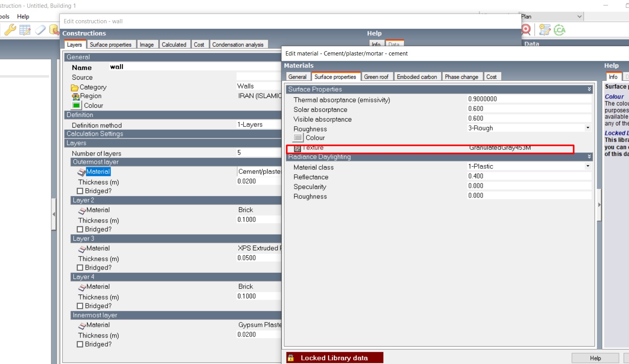Open the table edit toolbar icon

[x=25, y=30]
